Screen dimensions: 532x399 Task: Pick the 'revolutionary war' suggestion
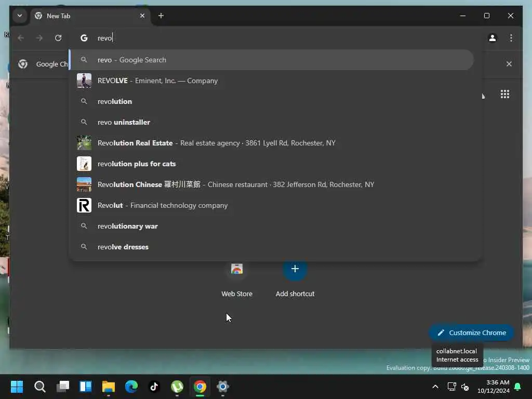271,226
